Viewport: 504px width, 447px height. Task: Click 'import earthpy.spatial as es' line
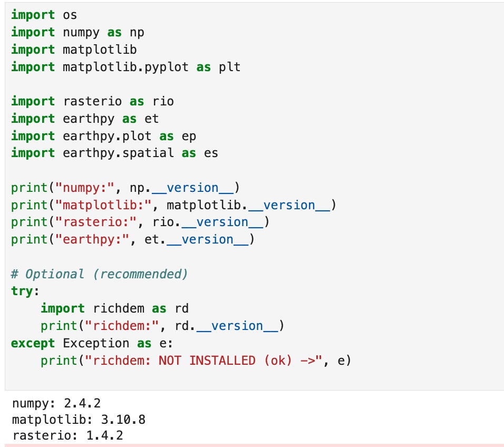click(x=114, y=153)
